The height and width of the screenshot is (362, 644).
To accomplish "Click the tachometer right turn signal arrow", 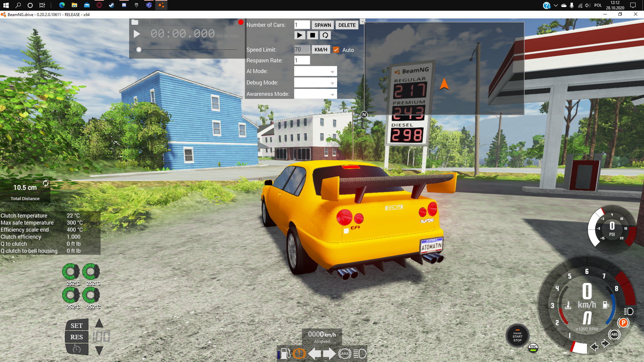I will 605,343.
